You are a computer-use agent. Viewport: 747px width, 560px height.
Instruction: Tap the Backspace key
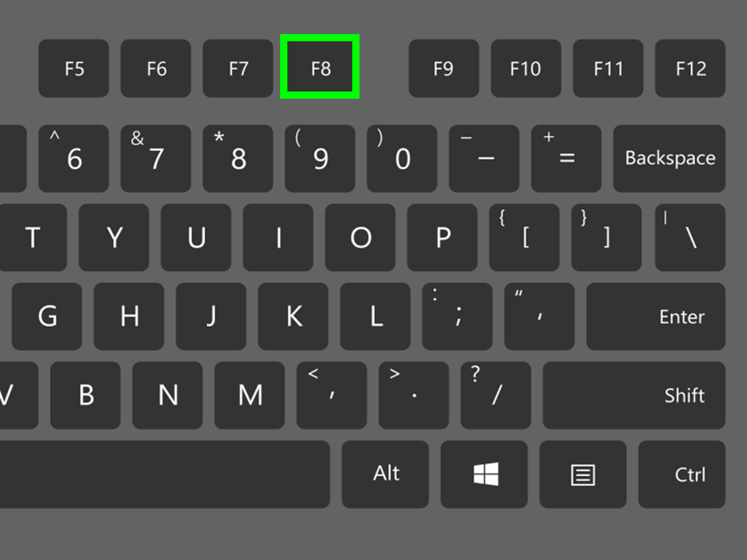[669, 158]
